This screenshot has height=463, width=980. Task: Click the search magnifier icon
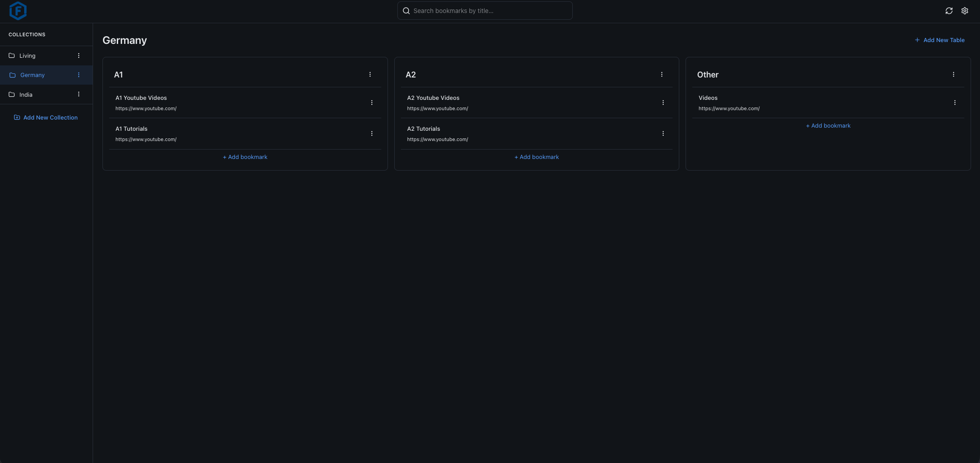[406, 10]
